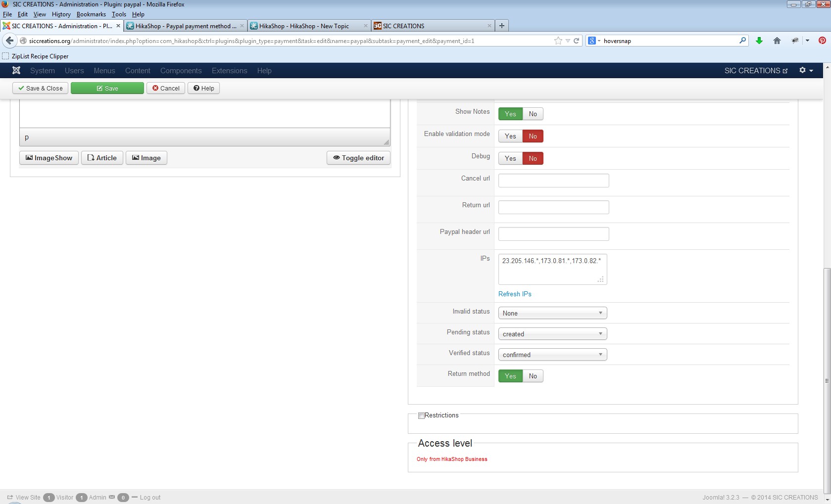The height and width of the screenshot is (504, 831).
Task: Open the search engine selector dropdown
Action: click(594, 41)
